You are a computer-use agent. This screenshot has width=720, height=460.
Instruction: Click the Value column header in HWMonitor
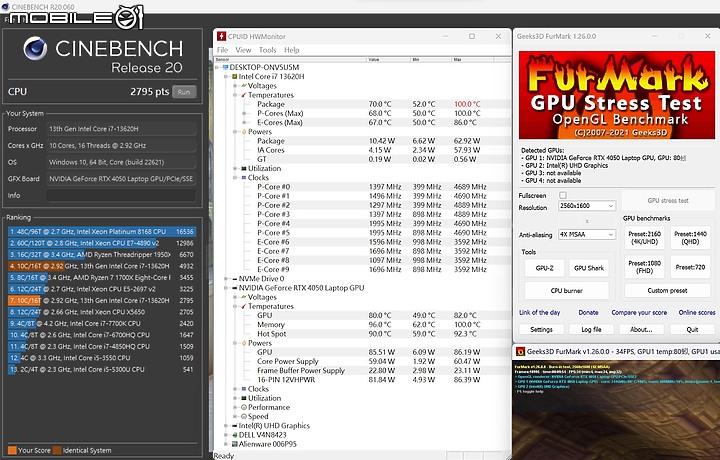point(388,60)
